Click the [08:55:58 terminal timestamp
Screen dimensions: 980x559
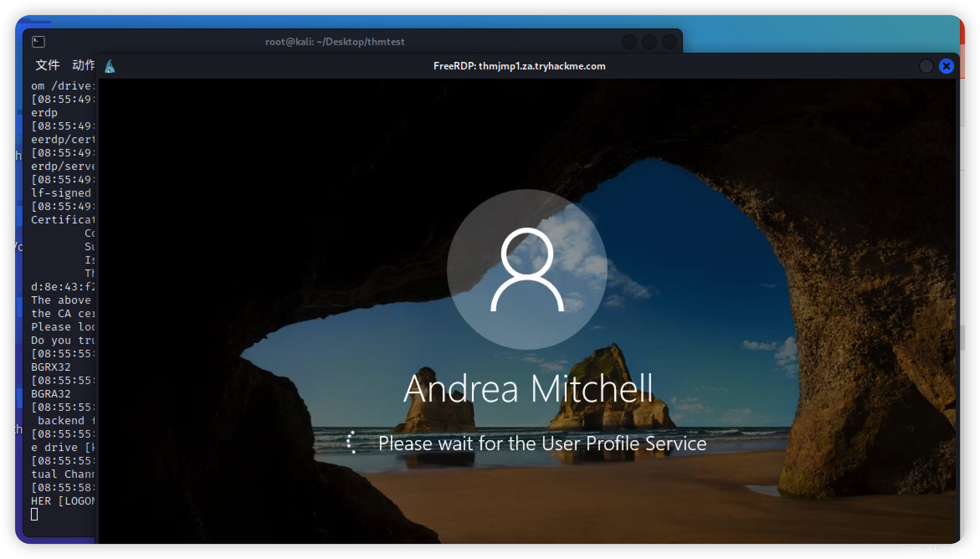[x=63, y=487]
